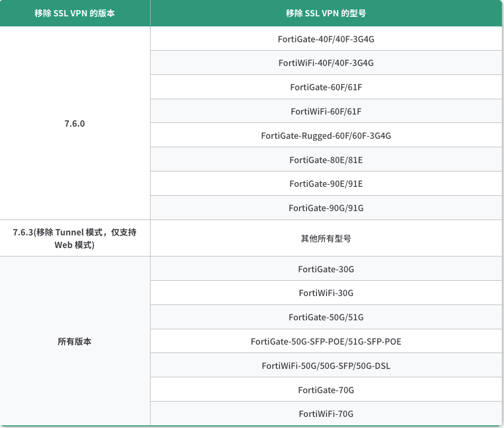Select the FortiWiFi-50G/50G-SFP/50G-DSL cell
The width and height of the screenshot is (504, 428).
[326, 366]
